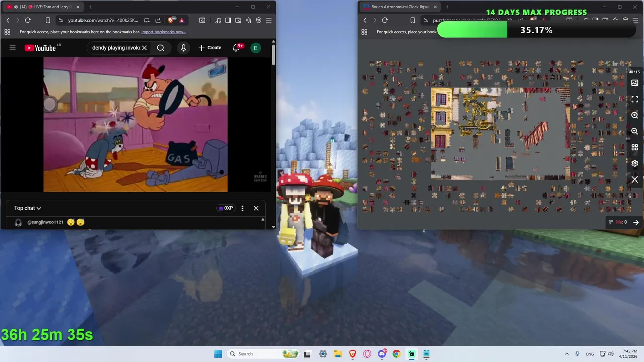Bookmark the puzzle page

[412, 20]
